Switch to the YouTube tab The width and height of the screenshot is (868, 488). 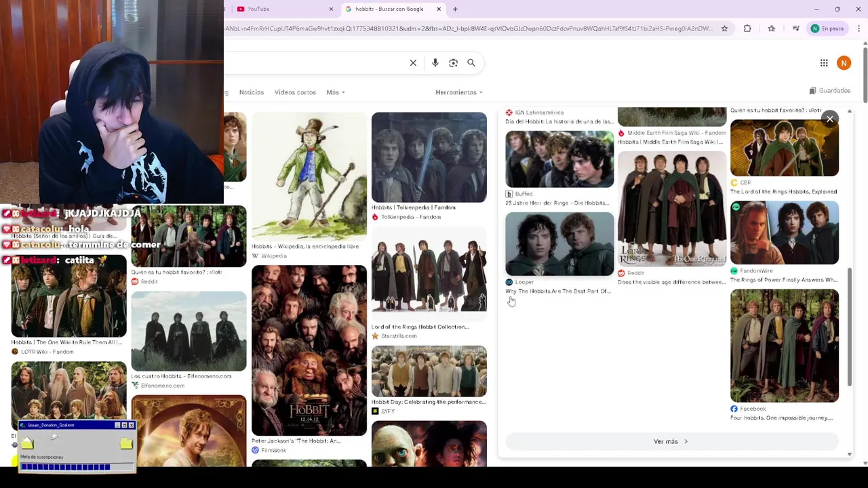[x=285, y=9]
